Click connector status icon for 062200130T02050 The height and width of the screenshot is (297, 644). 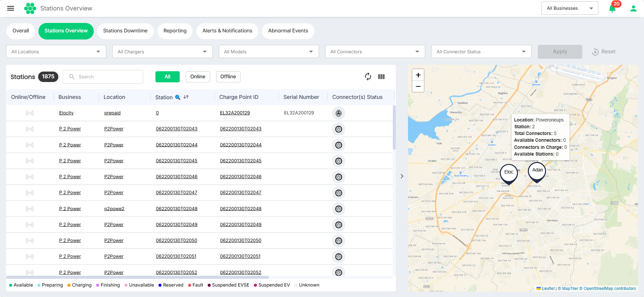pyautogui.click(x=339, y=241)
